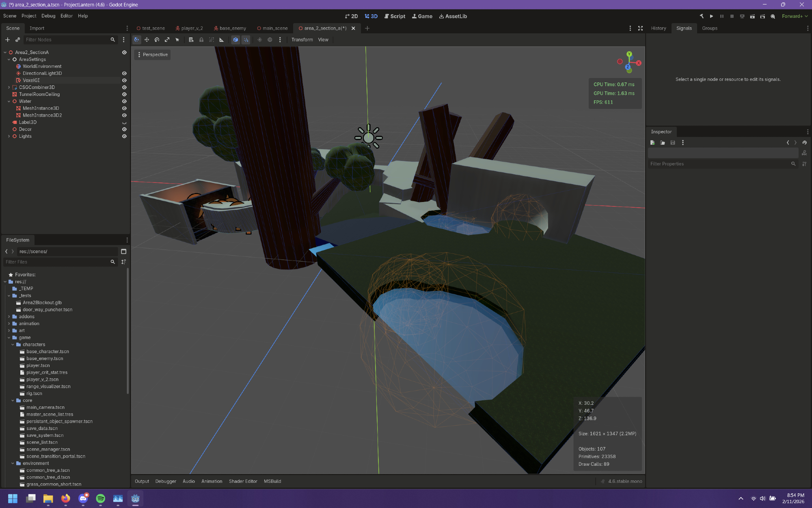Open the Transform viewport menu
Screen dimensions: 812x508
[302, 39]
